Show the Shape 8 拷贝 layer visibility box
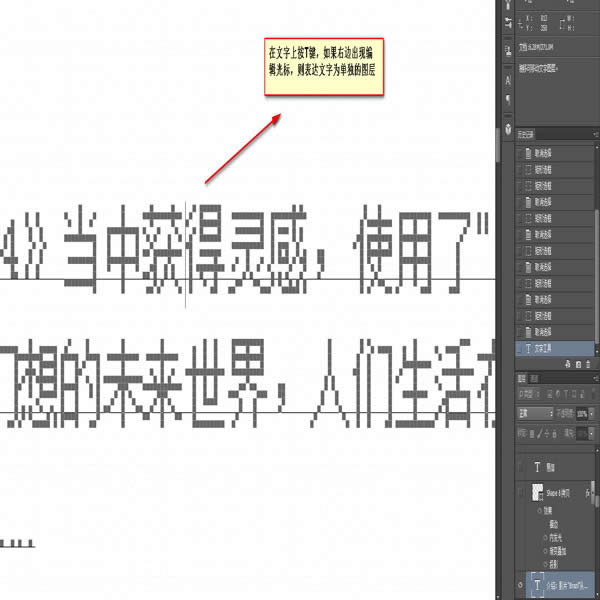The width and height of the screenshot is (600, 600). click(520, 493)
